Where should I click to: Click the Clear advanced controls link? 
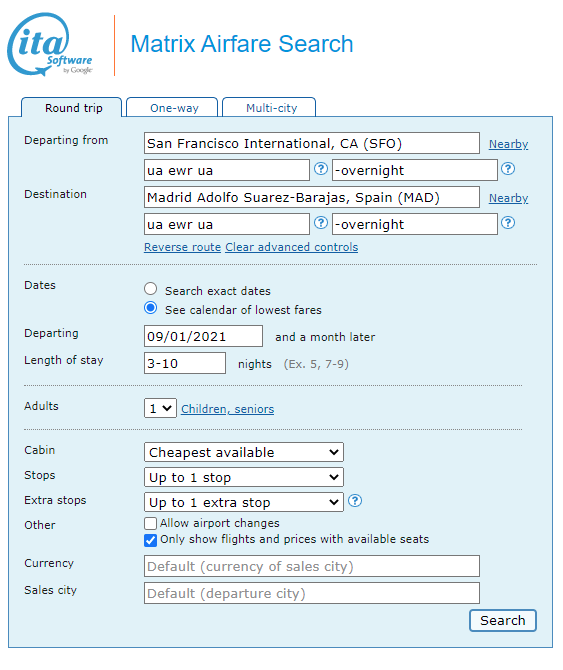292,247
